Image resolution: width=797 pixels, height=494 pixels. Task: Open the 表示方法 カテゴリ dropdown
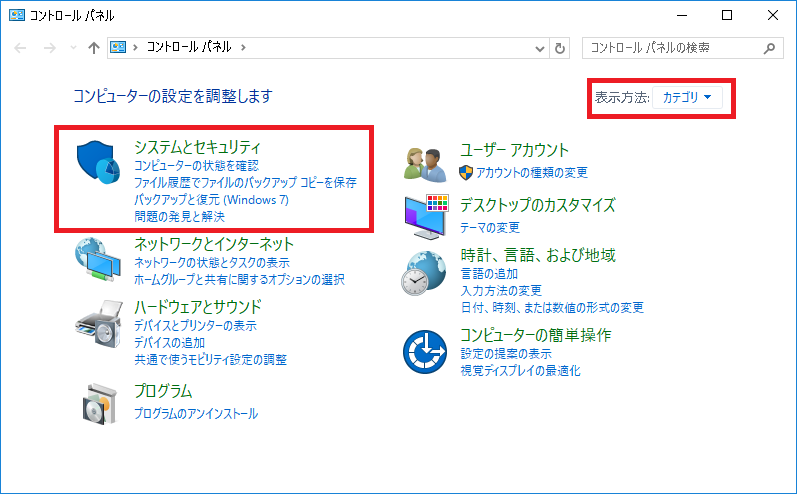click(687, 97)
